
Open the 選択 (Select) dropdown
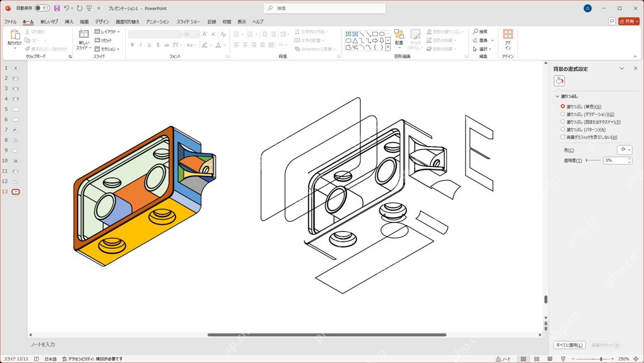(483, 49)
